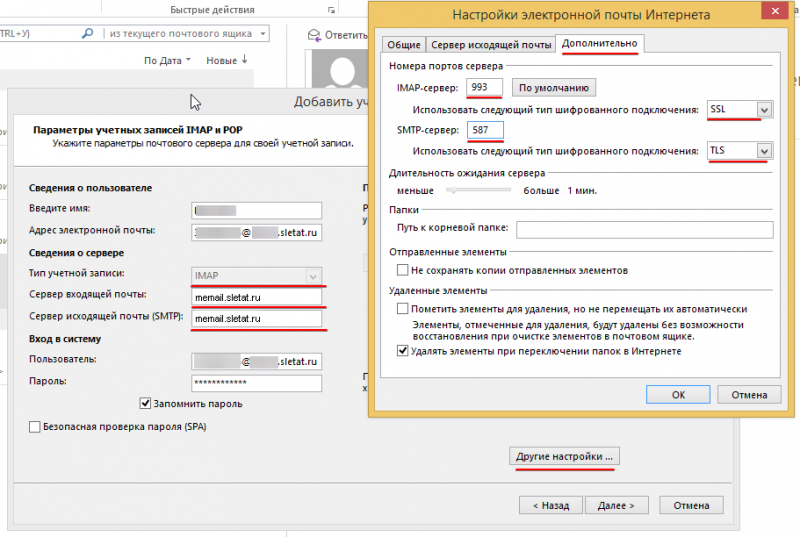Click the Пользователь login field

point(257,362)
